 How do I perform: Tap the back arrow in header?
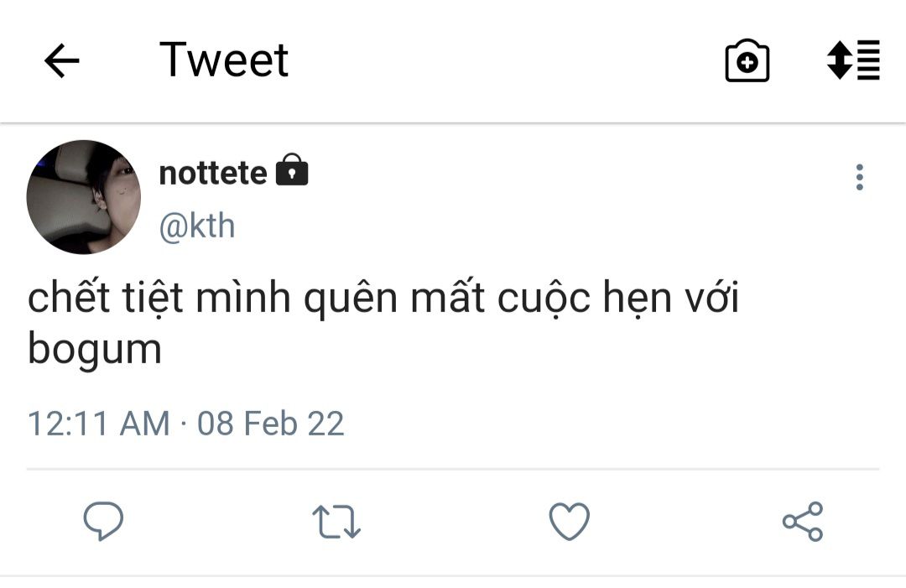click(x=61, y=60)
